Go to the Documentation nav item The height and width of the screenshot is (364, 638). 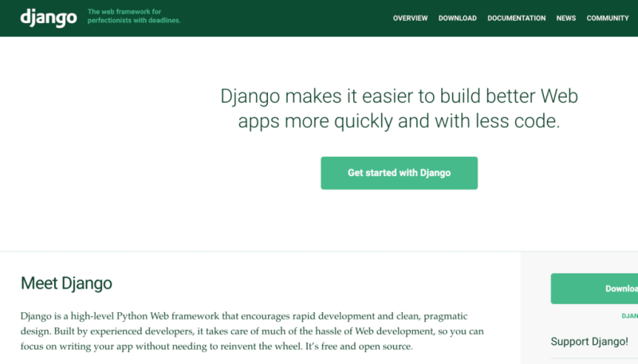[x=516, y=18]
